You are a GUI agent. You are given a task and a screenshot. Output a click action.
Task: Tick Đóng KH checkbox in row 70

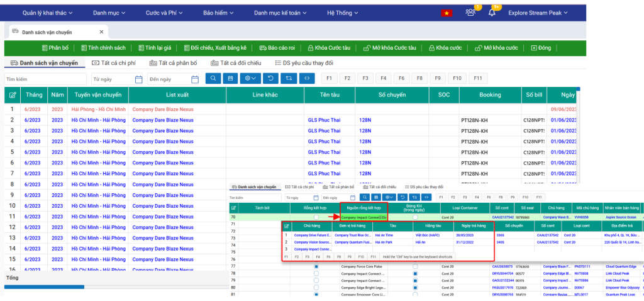coord(414,217)
